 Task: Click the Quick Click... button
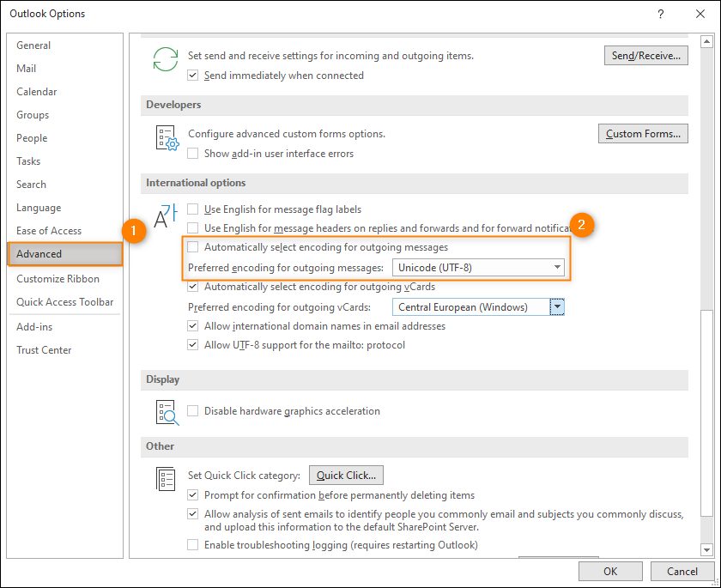pyautogui.click(x=346, y=476)
